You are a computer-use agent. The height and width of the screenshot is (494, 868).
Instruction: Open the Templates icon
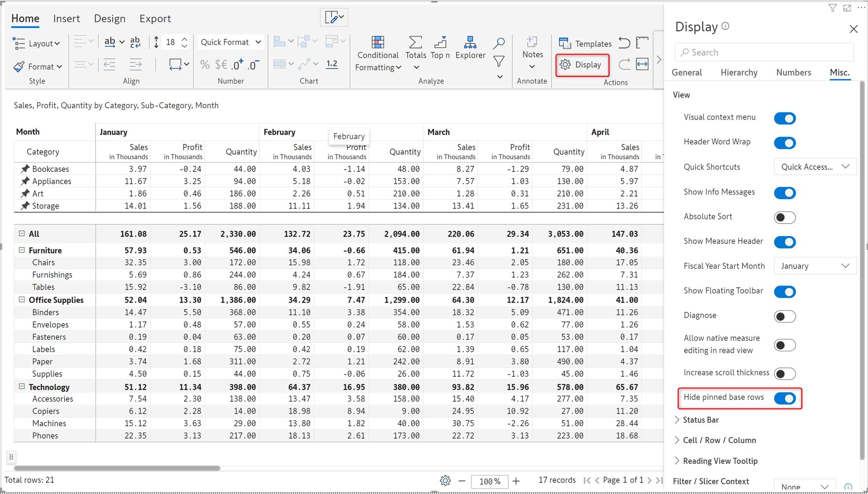coord(564,43)
